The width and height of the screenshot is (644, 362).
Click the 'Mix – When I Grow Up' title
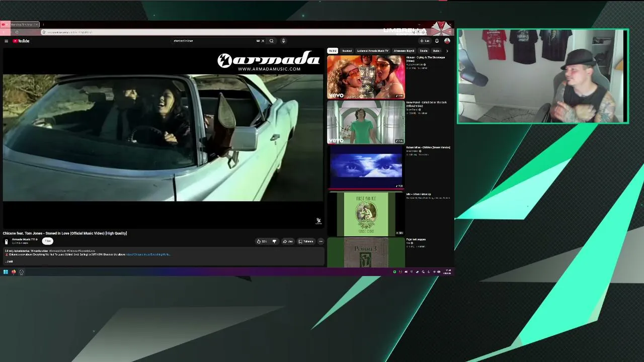pos(419,194)
